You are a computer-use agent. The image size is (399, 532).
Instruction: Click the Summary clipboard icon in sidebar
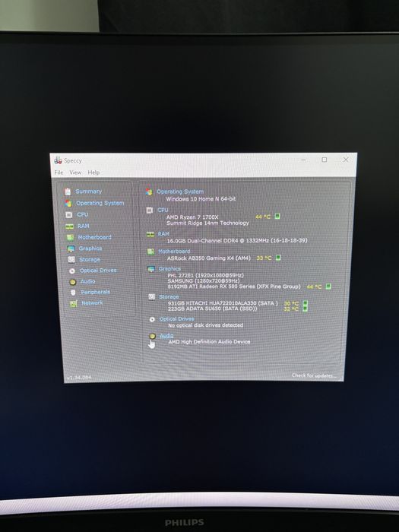[68, 192]
